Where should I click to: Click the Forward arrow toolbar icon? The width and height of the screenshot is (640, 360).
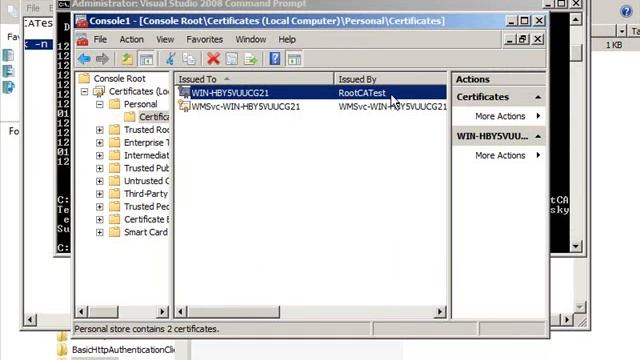102,59
